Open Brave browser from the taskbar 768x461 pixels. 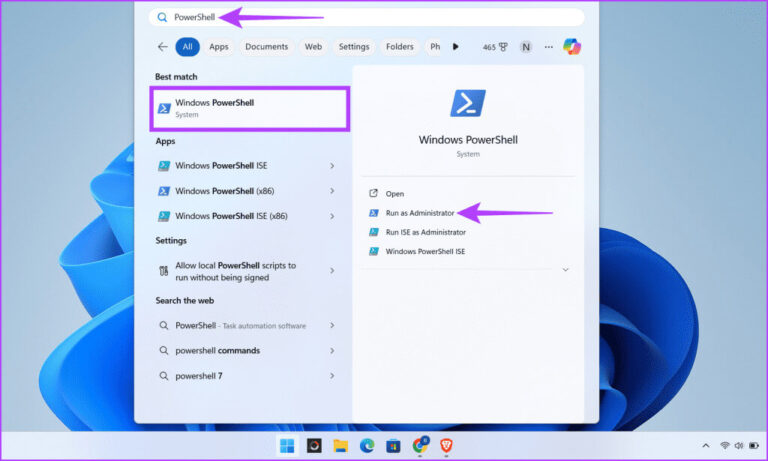click(446, 445)
